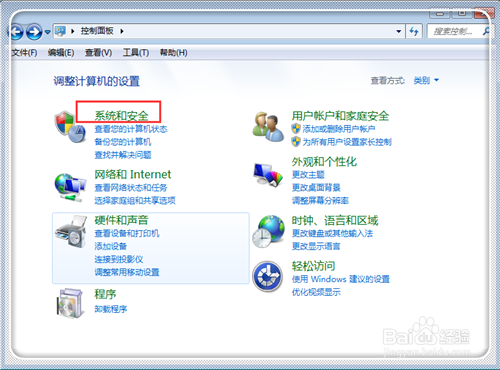Click shield icon beside 添加或删除用户帐户
Image resolution: width=500 pixels, height=370 pixels.
click(x=296, y=129)
